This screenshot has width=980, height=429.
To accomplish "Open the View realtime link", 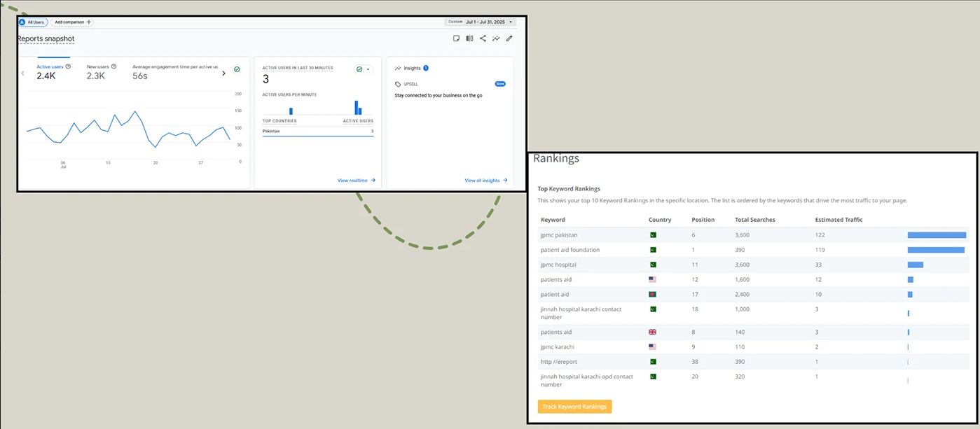I will 357,181.
